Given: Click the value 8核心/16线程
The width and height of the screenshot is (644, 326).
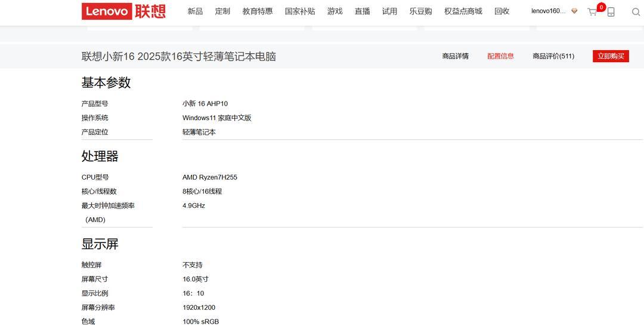Looking at the screenshot, I should point(202,192).
